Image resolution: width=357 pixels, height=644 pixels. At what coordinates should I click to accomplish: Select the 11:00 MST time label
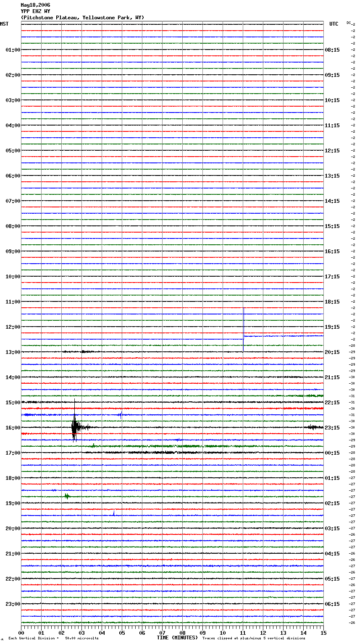13,302
